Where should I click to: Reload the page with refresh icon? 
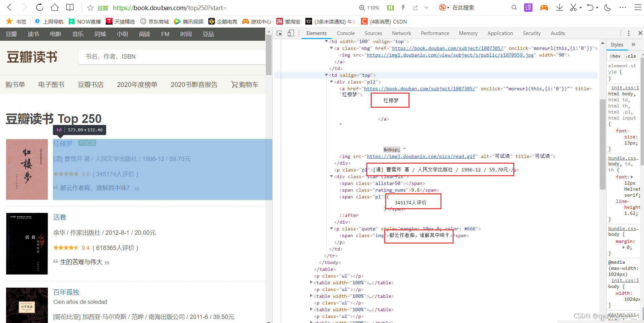pyautogui.click(x=40, y=7)
